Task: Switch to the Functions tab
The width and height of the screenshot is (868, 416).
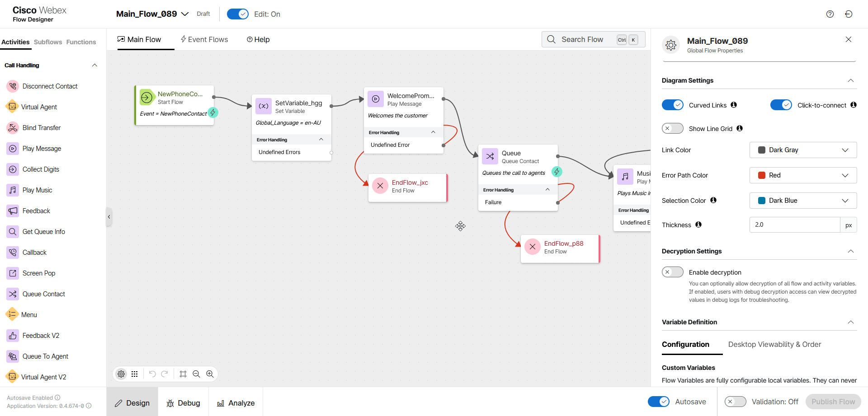Action: 81,42
